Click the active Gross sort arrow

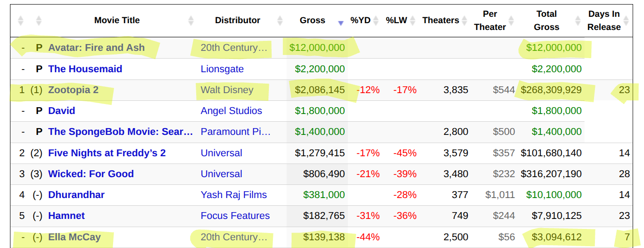pos(341,23)
